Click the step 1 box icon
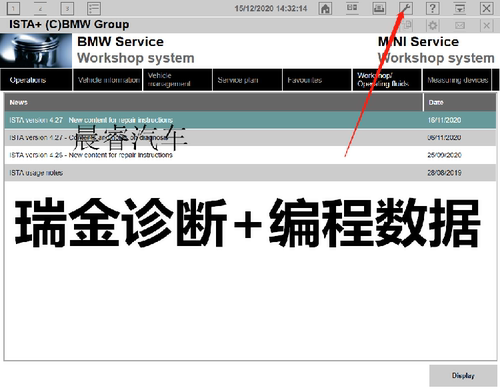The height and width of the screenshot is (390, 500). pos(13,8)
